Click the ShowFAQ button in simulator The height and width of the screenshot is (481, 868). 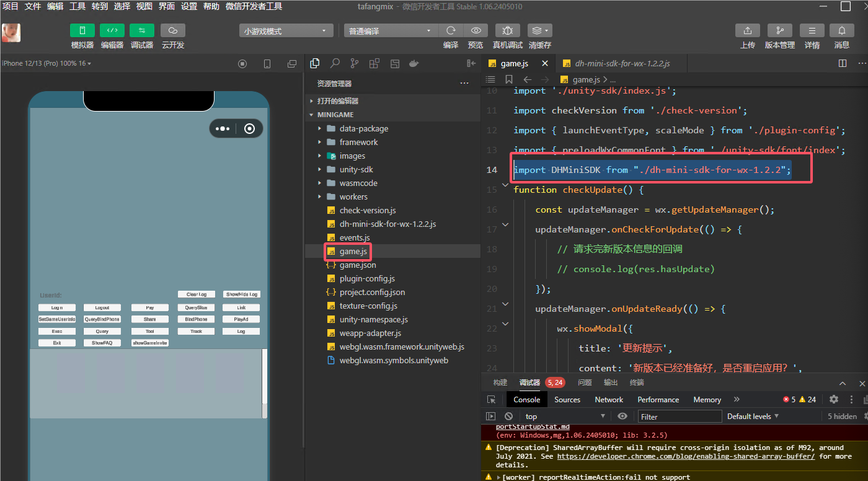click(102, 343)
